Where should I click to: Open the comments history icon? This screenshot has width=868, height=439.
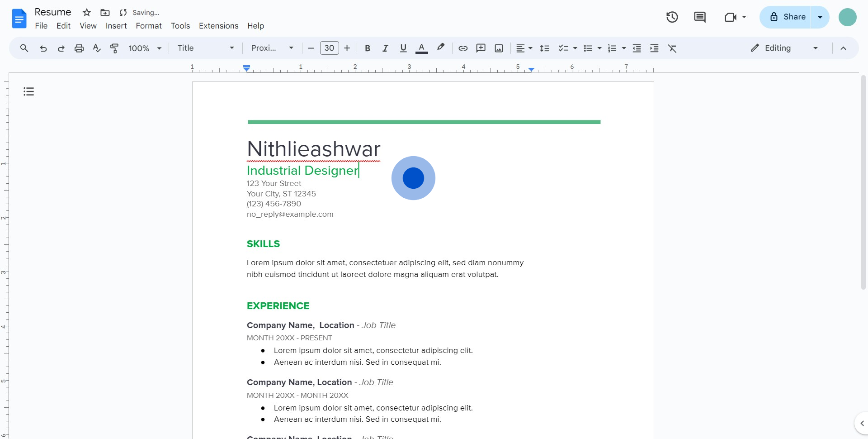699,17
